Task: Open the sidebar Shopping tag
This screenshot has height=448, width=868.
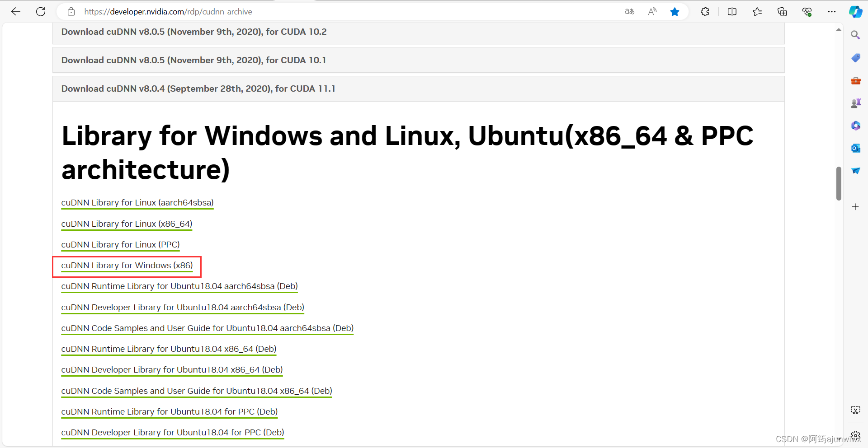Action: coord(855,58)
